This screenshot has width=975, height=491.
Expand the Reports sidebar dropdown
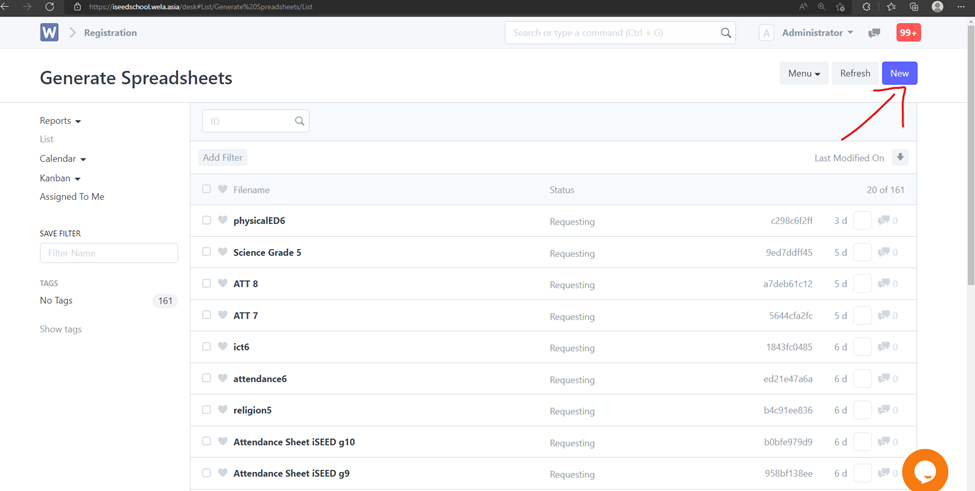click(60, 121)
